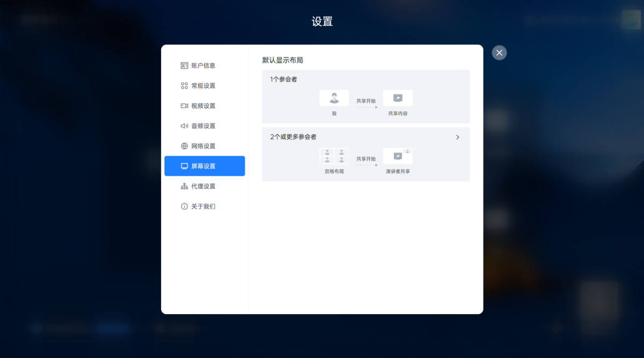The height and width of the screenshot is (358, 644).
Task: Select the proxy settings hierarchy icon
Action: pos(184,187)
